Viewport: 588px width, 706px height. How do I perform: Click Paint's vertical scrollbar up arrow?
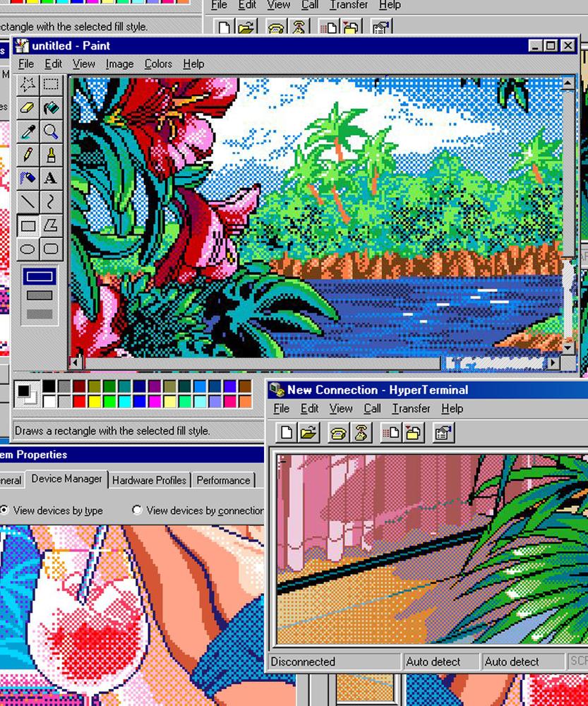[x=568, y=83]
